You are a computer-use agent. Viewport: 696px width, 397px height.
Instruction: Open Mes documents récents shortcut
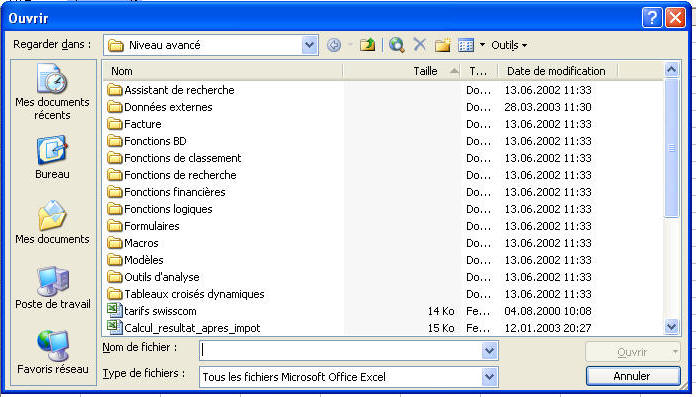tap(52, 92)
